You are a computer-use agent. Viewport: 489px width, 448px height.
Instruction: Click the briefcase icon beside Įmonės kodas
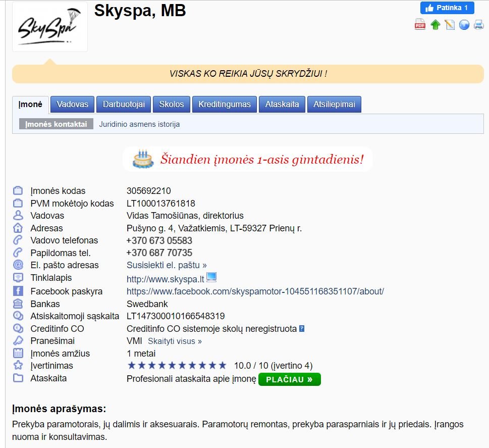coord(18,190)
